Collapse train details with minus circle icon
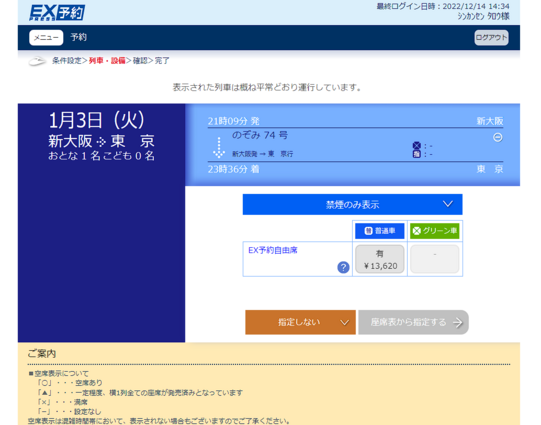Screen dimensions: 541x425 [497, 137]
